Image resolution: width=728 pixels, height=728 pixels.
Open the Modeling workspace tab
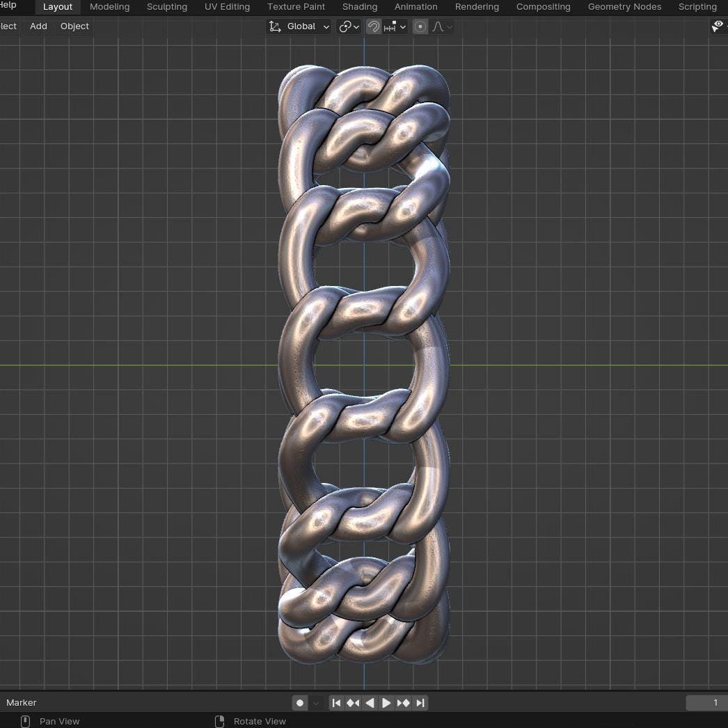(109, 7)
